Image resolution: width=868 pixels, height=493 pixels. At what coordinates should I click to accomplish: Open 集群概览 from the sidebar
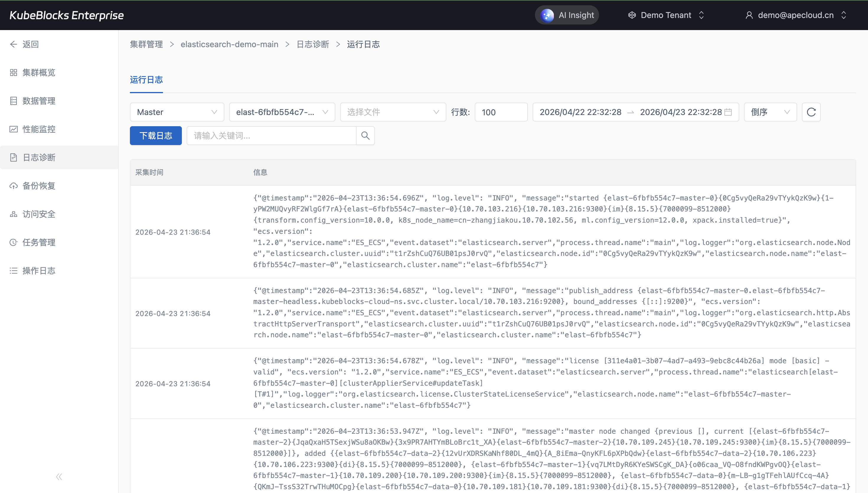[x=39, y=73]
